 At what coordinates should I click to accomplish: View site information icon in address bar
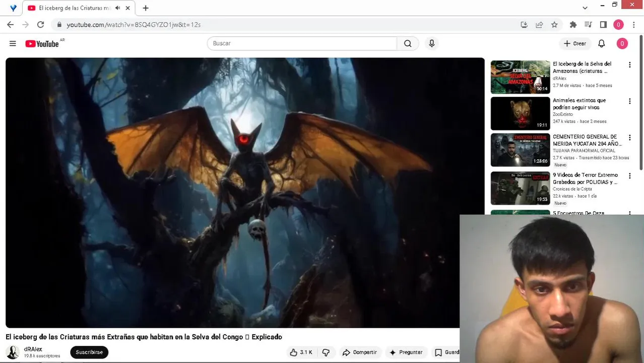tap(59, 24)
